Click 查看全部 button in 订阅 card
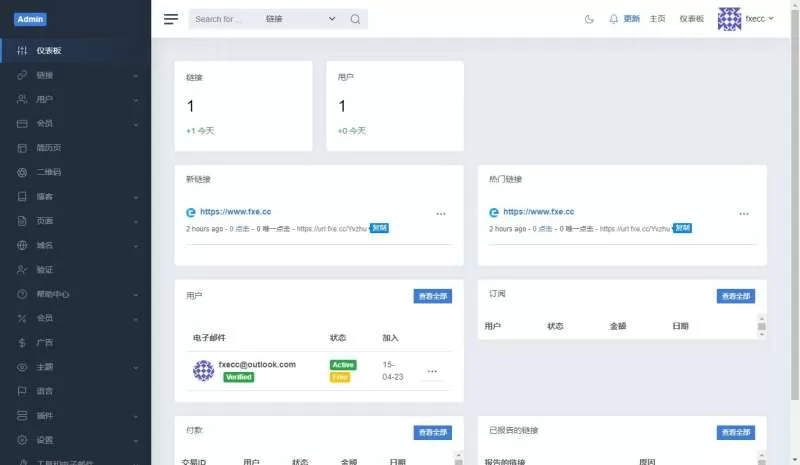800x465 pixels. click(736, 296)
